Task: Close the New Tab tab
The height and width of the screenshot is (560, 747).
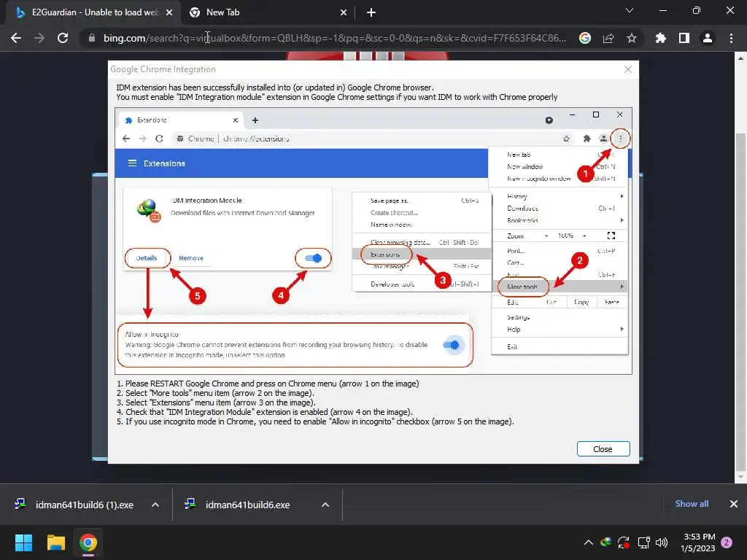Action: point(344,13)
